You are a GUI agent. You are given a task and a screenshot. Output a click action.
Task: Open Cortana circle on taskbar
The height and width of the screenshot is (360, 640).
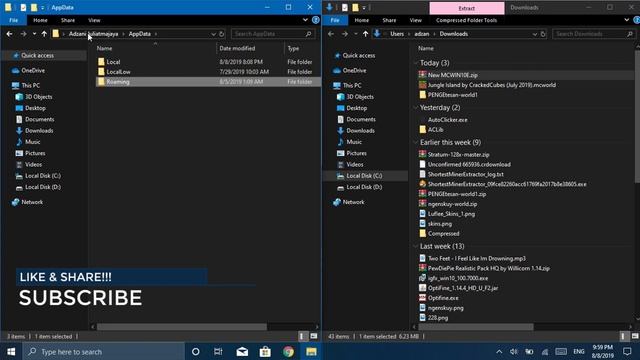point(196,351)
